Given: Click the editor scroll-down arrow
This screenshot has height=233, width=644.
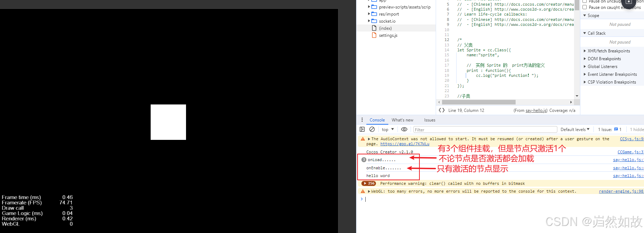Looking at the screenshot, I should 577,96.
